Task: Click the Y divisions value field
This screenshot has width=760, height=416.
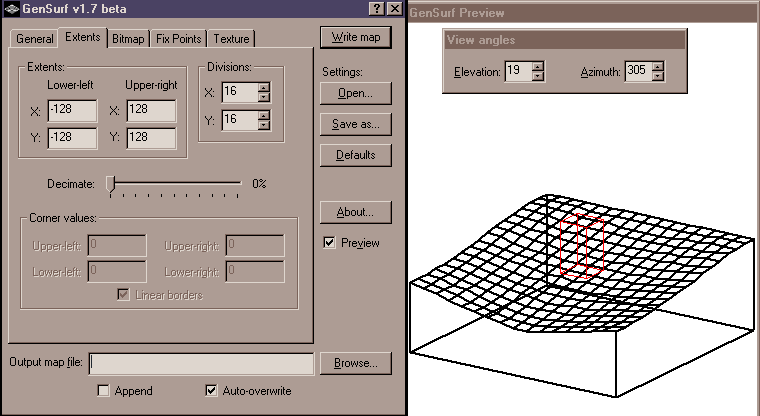Action: pyautogui.click(x=240, y=120)
